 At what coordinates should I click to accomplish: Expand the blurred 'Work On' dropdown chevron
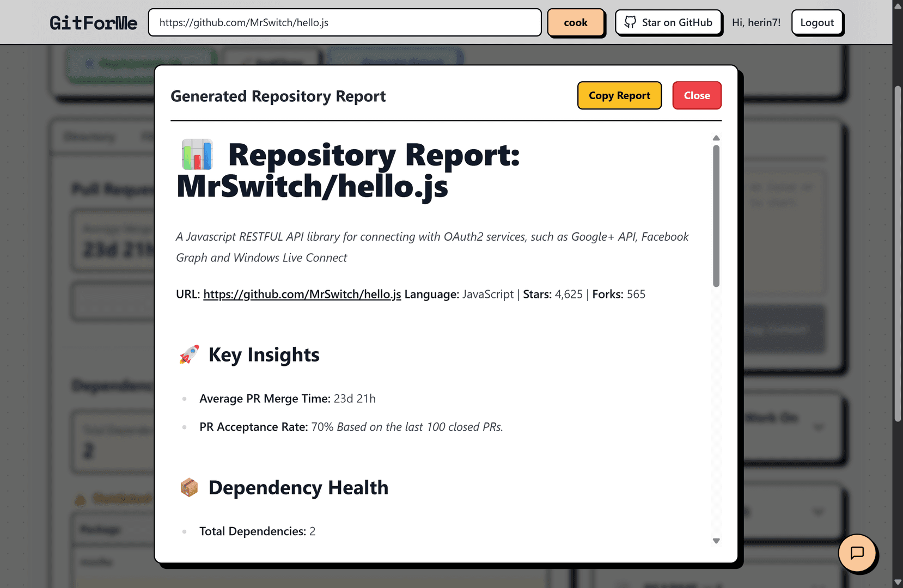click(x=818, y=427)
